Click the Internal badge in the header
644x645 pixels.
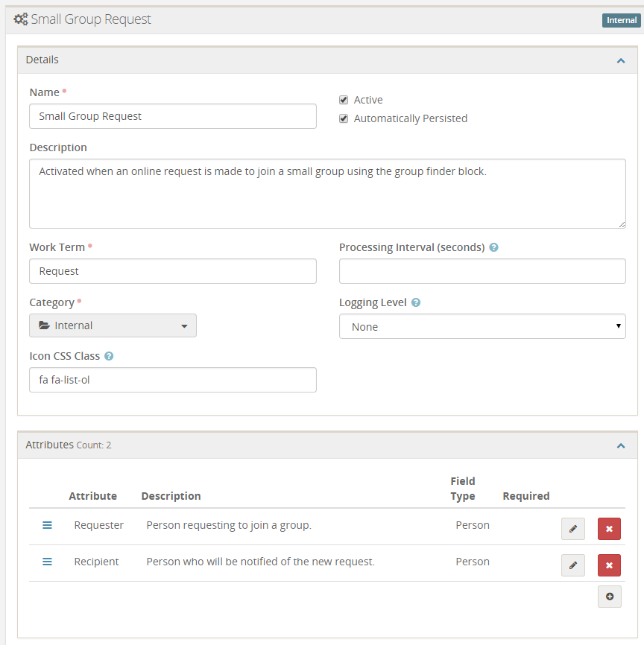click(621, 20)
